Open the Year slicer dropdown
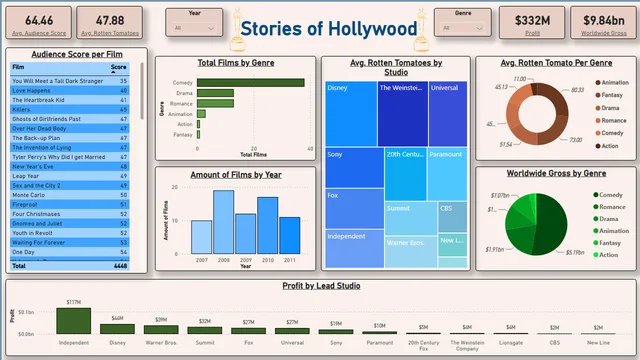This screenshot has width=640, height=360. tap(194, 28)
